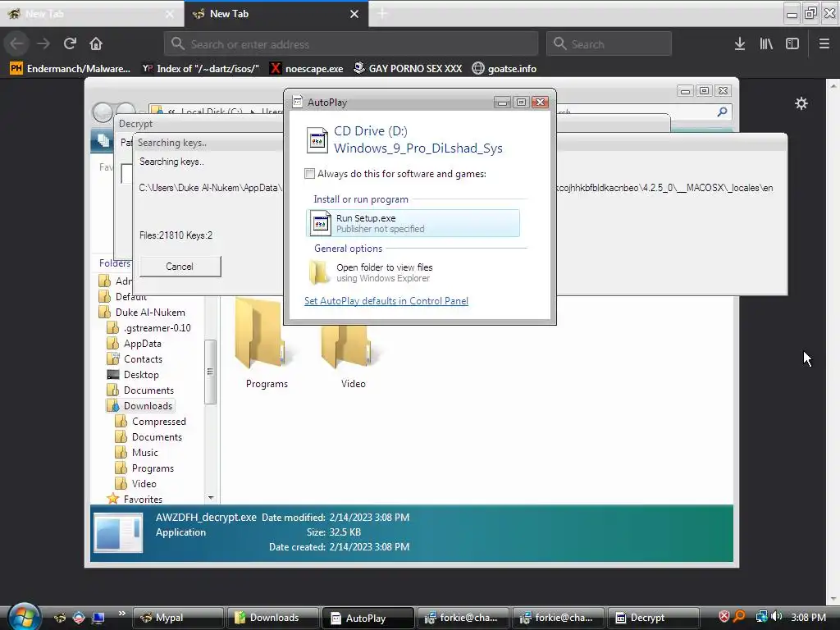Switch to Decrypt taskbar button
Image resolution: width=840 pixels, height=630 pixels.
pyautogui.click(x=655, y=618)
